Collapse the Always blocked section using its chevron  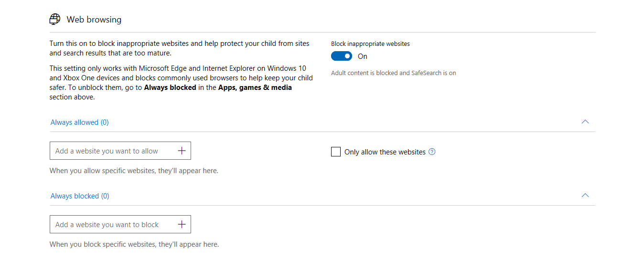[x=585, y=196]
